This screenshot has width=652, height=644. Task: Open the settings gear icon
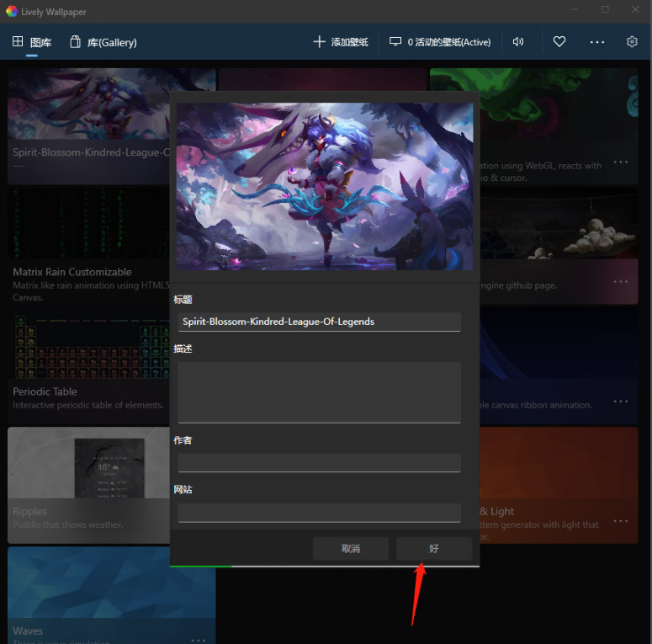(632, 42)
